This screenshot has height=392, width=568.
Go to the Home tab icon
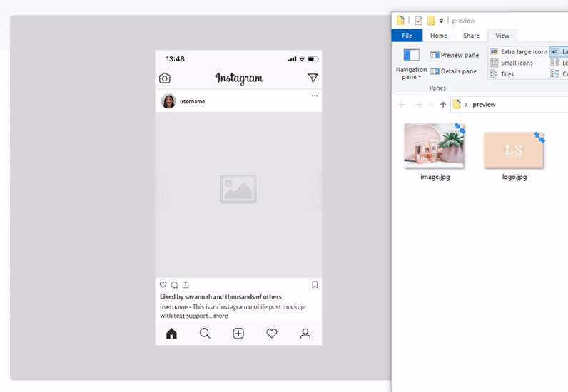tap(171, 334)
